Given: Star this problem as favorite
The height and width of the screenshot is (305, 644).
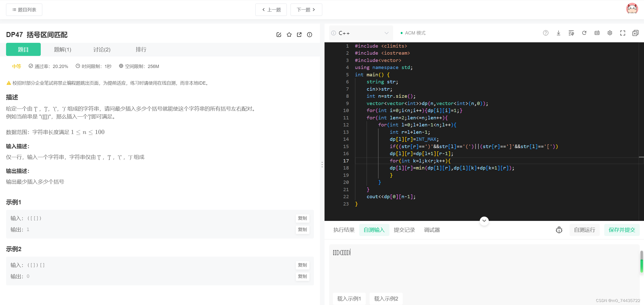Looking at the screenshot, I should (289, 35).
